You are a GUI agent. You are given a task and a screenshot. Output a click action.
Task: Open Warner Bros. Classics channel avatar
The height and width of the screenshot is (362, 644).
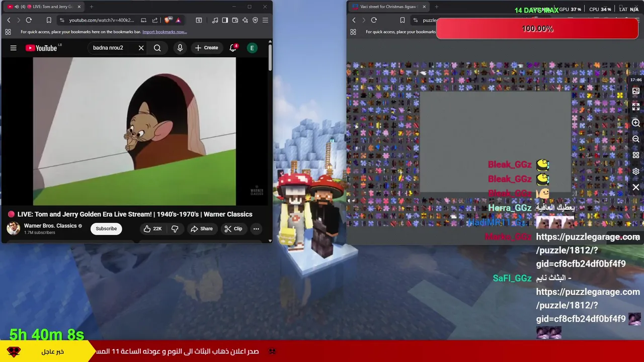[x=13, y=229]
